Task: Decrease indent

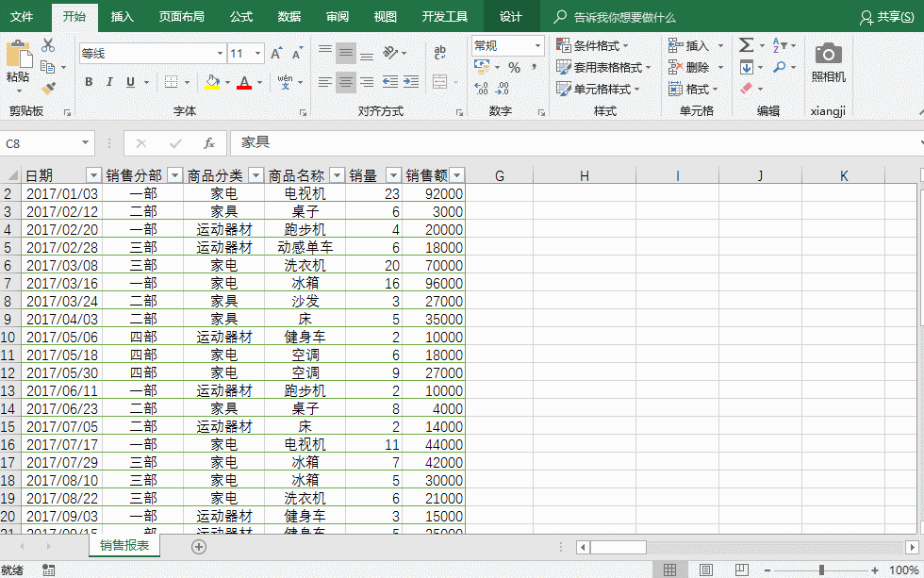Action: pyautogui.click(x=390, y=82)
